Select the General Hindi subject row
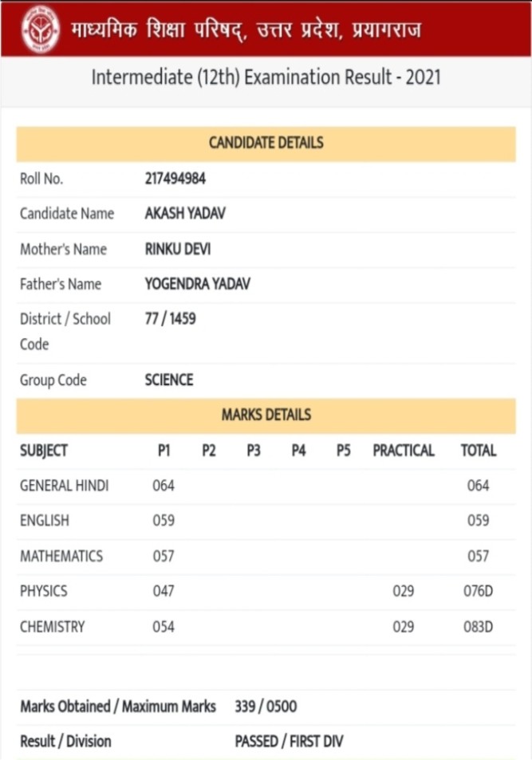 (65, 486)
